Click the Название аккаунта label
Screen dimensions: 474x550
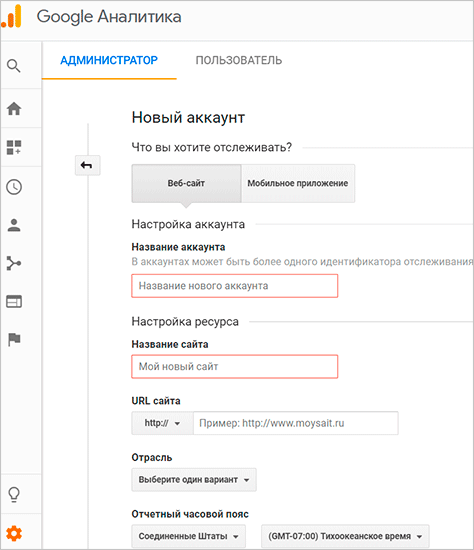tap(178, 247)
